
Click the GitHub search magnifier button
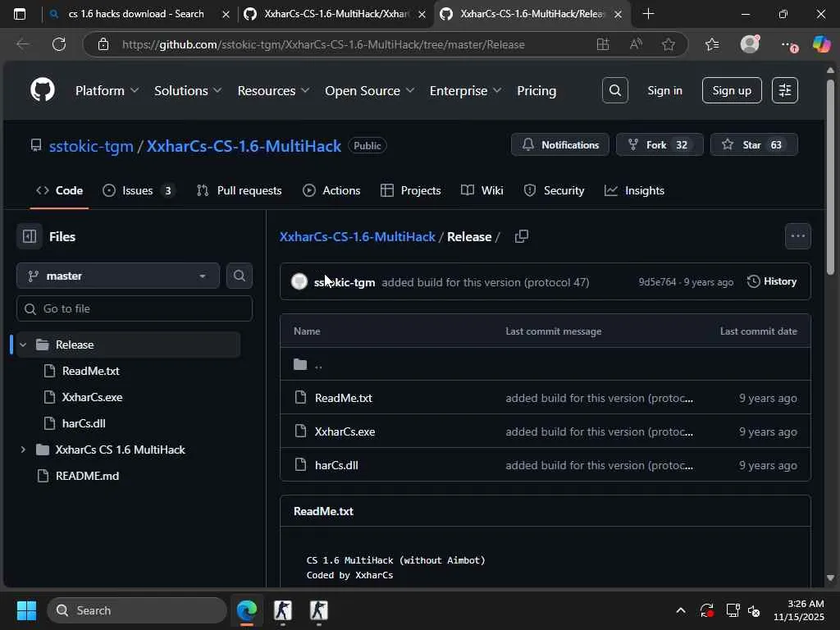point(615,90)
